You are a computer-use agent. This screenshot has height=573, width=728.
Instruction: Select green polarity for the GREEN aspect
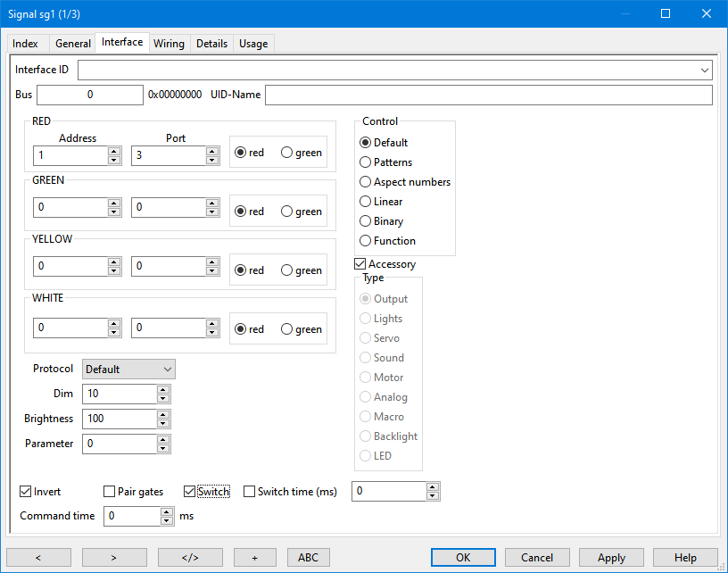(x=287, y=211)
